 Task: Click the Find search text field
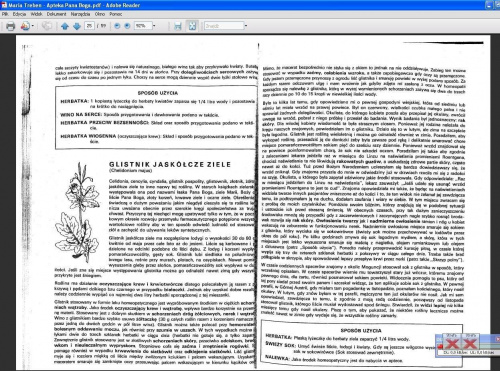224,26
